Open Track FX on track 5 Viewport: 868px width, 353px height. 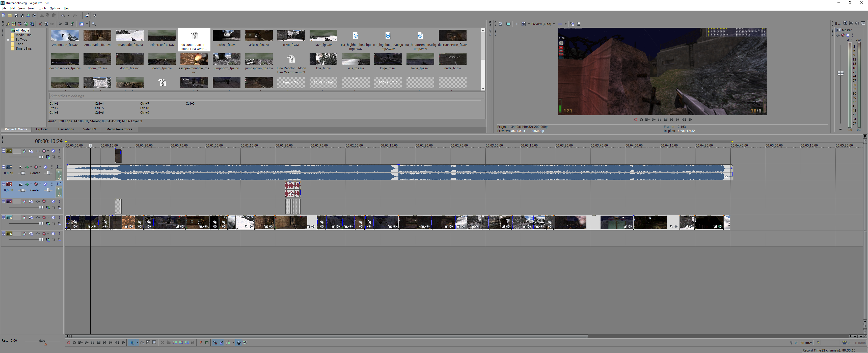click(x=38, y=218)
